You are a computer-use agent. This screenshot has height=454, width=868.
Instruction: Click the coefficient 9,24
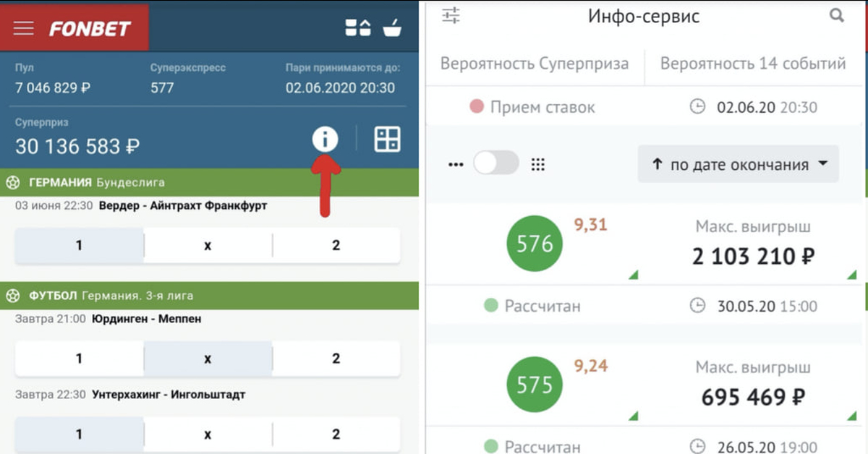tap(590, 367)
